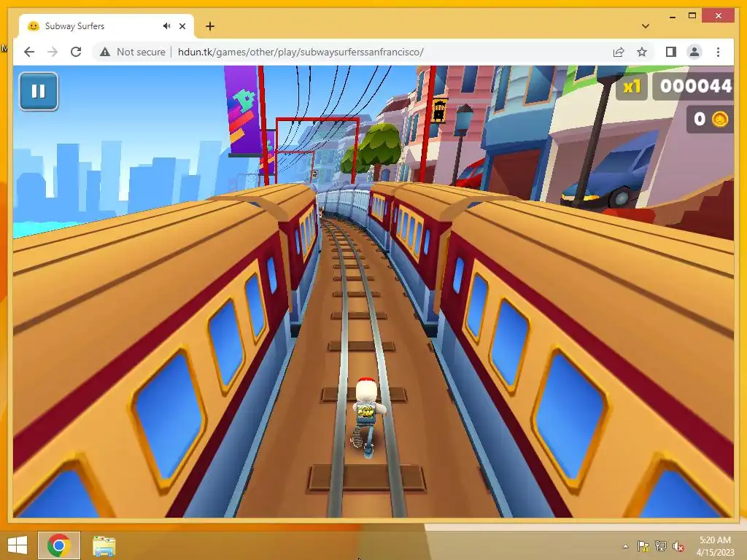
Task: Click the x1 score multiplier
Action: tap(632, 87)
